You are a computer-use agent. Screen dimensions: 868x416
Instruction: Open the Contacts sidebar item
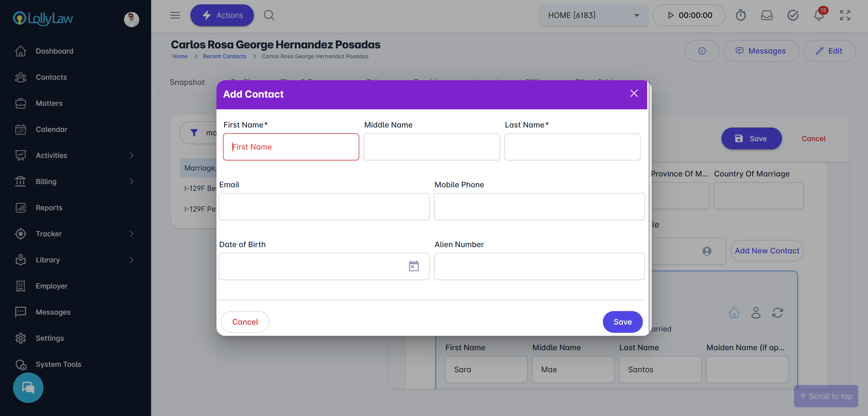(x=51, y=77)
